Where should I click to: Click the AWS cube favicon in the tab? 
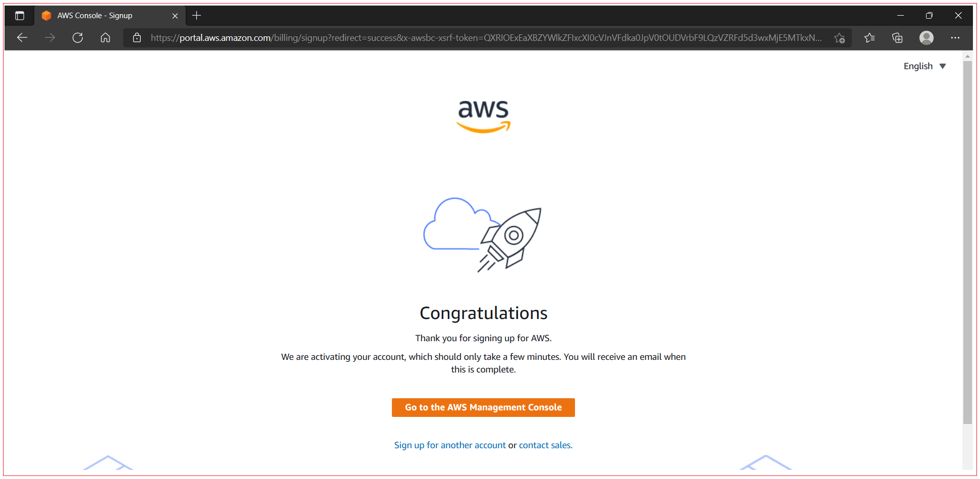click(46, 15)
